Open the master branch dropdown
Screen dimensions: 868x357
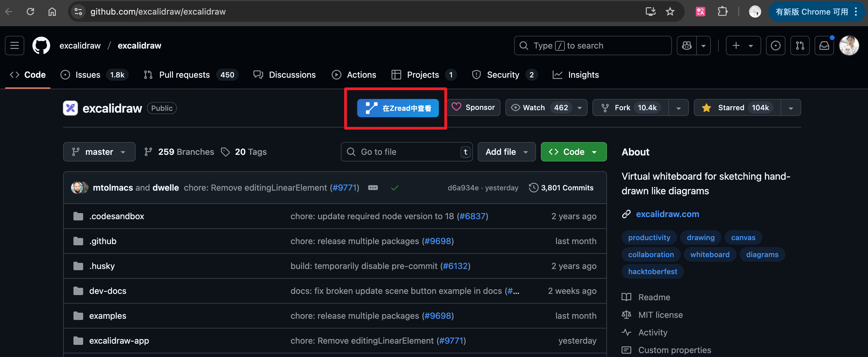tap(99, 152)
